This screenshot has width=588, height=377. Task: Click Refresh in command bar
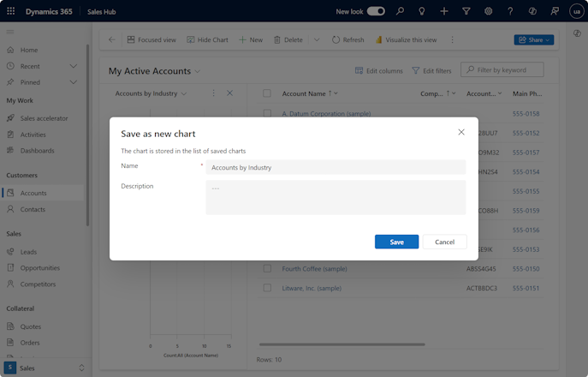(348, 39)
